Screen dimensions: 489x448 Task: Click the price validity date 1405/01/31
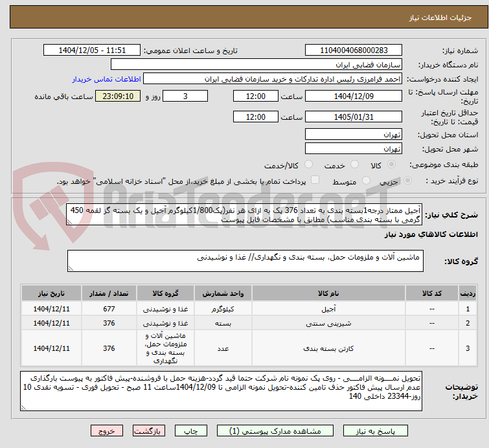click(x=354, y=117)
